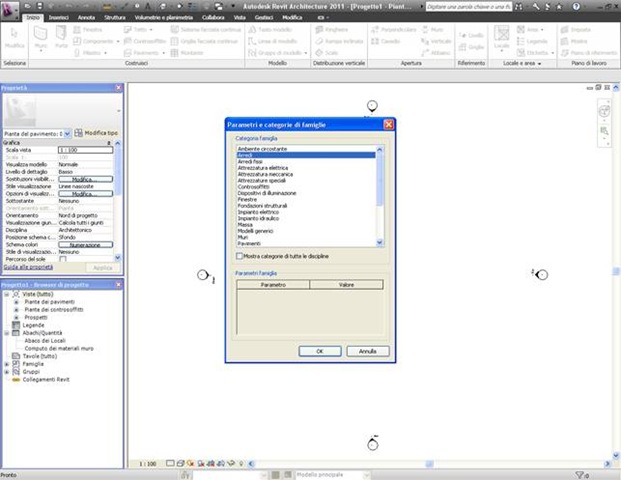The width and height of the screenshot is (621, 480).
Task: Click the keyword search box in title bar
Action: pyautogui.click(x=469, y=7)
